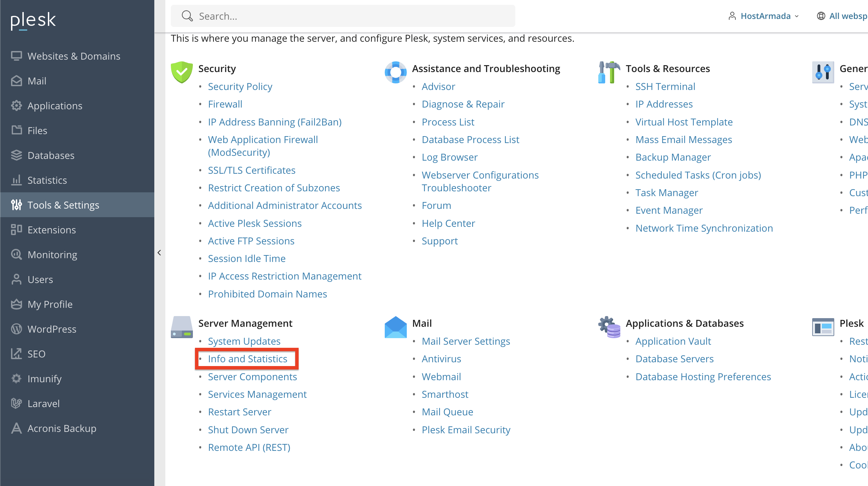
Task: Click the Search input field
Action: pyautogui.click(x=343, y=16)
